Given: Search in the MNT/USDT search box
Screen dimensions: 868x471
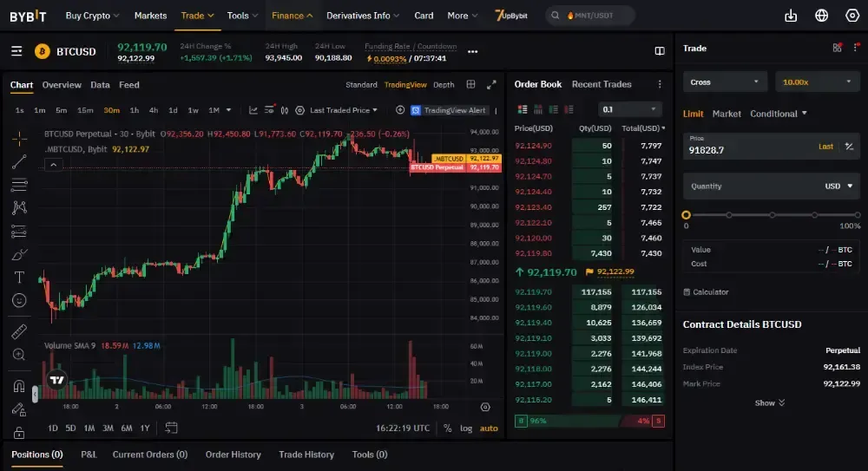Looking at the screenshot, I should [590, 16].
